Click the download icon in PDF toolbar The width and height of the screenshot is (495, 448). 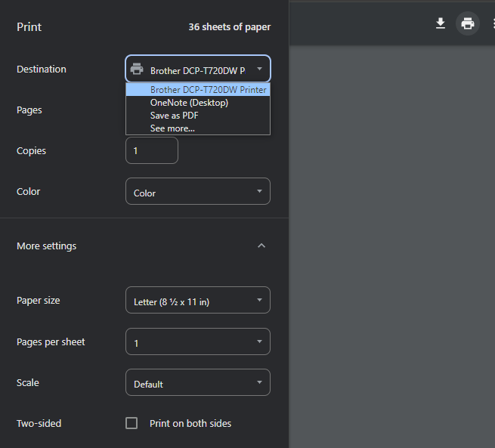click(x=441, y=23)
